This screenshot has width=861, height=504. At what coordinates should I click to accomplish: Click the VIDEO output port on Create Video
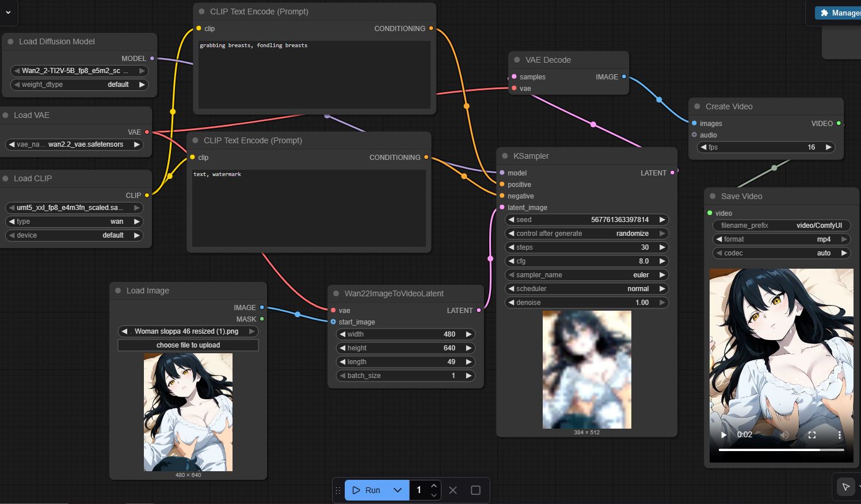(839, 124)
